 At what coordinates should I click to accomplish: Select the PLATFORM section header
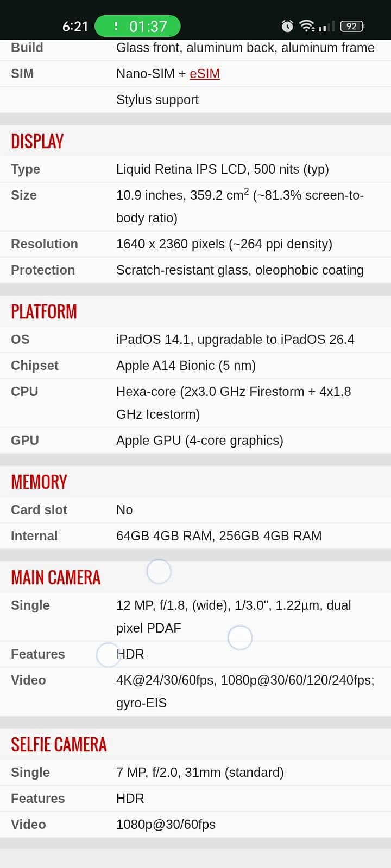(43, 311)
